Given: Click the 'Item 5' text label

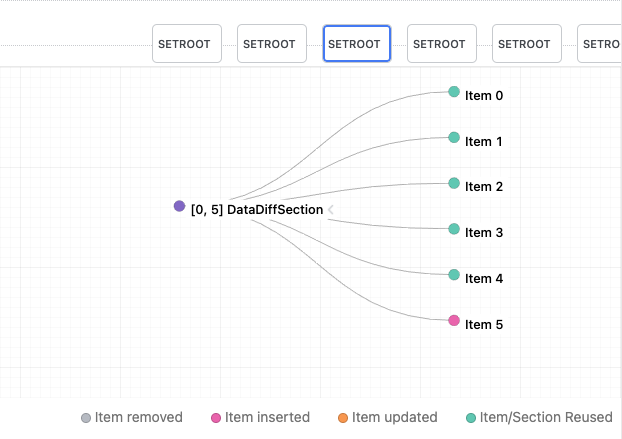Looking at the screenshot, I should (x=484, y=325).
